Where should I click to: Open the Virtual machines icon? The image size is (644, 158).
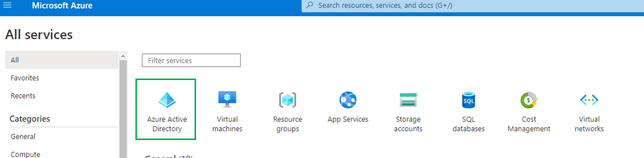pos(227,99)
